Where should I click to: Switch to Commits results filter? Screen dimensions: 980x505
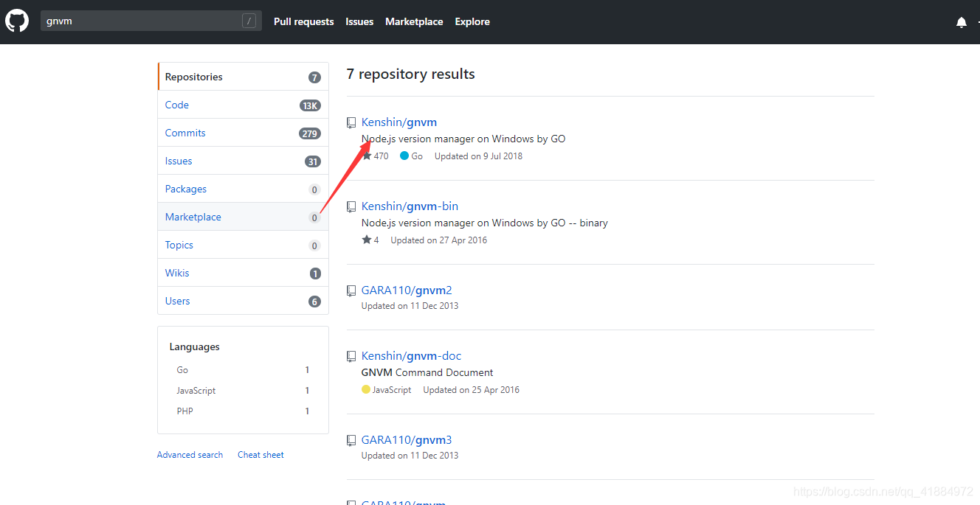(x=243, y=133)
